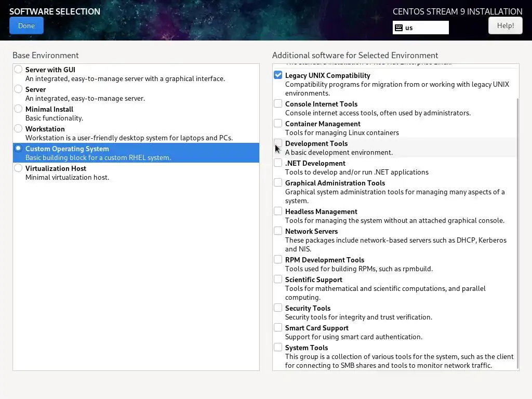Enable Console Internet Tools checkbox

[x=278, y=103]
